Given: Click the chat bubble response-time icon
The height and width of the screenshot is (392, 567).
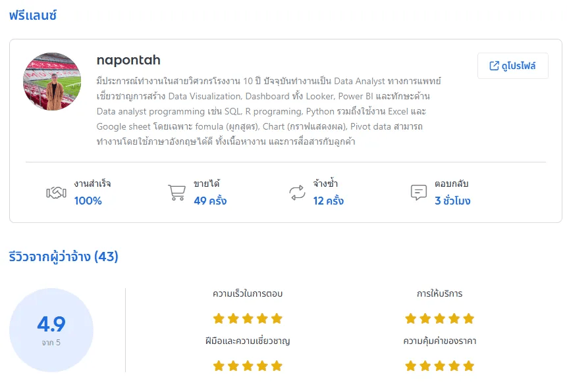Looking at the screenshot, I should point(418,193).
